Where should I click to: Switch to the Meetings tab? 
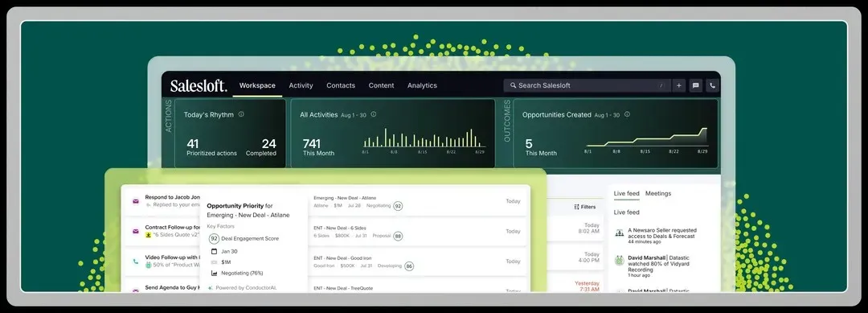[658, 193]
